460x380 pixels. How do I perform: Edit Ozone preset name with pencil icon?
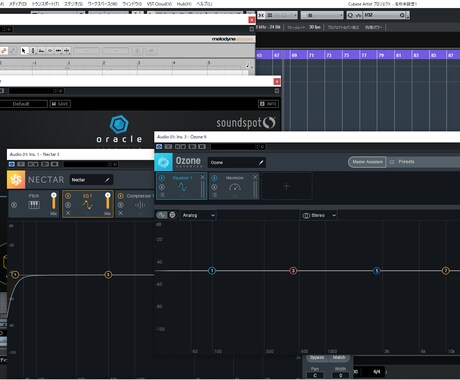click(261, 162)
